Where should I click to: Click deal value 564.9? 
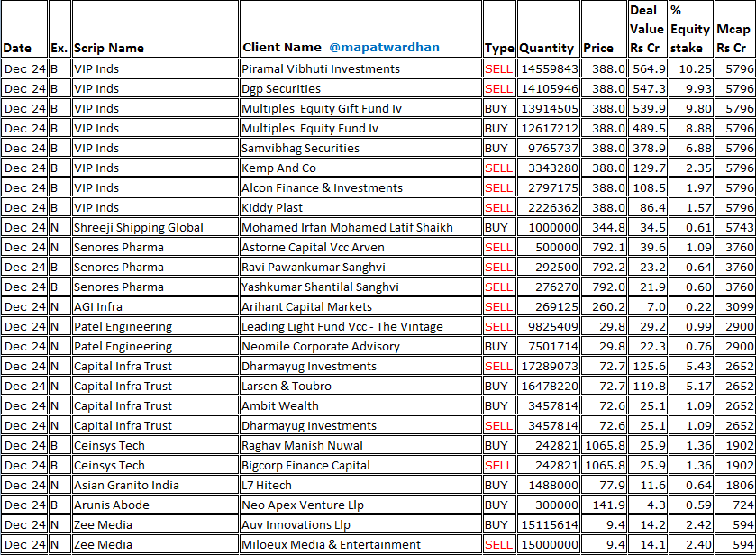coord(649,69)
